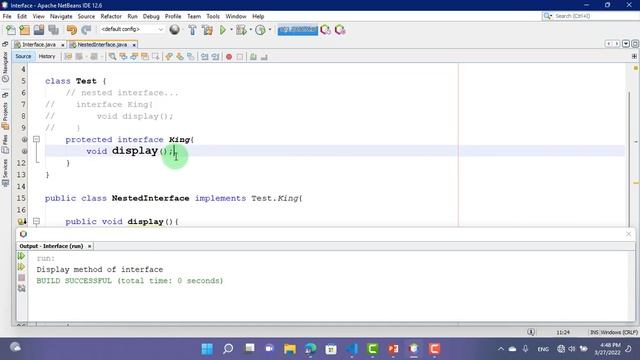The width and height of the screenshot is (640, 360).
Task: Click the blue memory usage bar
Action: click(298, 30)
